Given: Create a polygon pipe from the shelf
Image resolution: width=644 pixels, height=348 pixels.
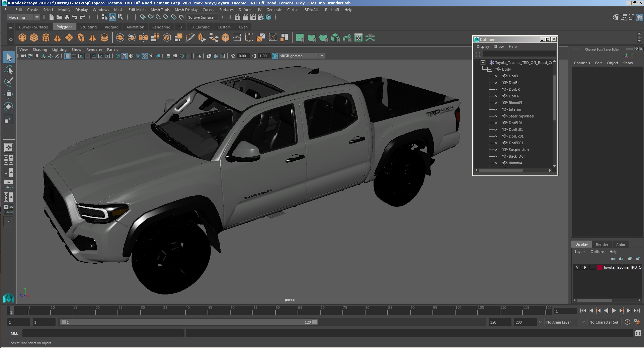Looking at the screenshot, I should coord(104,38).
